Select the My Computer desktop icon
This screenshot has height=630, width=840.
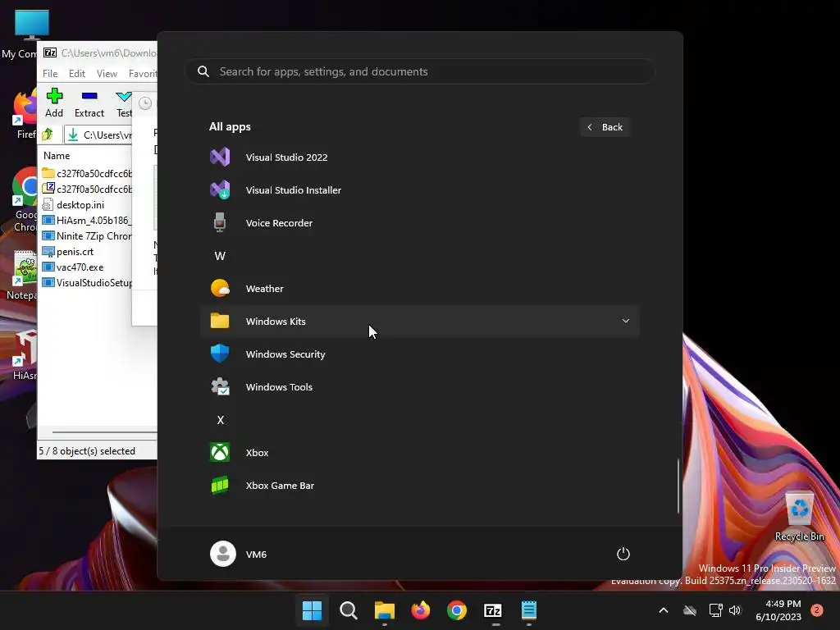19,34
